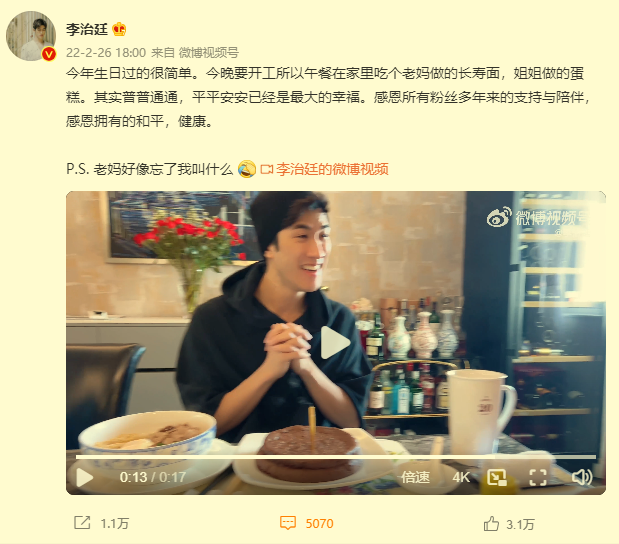Enter fullscreen video mode
Screen dimensions: 619x544
pos(538,477)
